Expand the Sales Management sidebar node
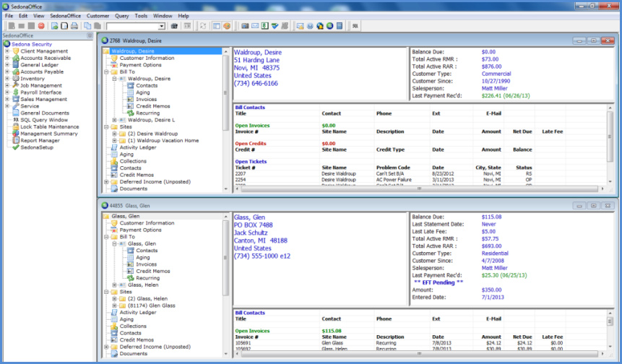The image size is (622, 364). point(7,99)
